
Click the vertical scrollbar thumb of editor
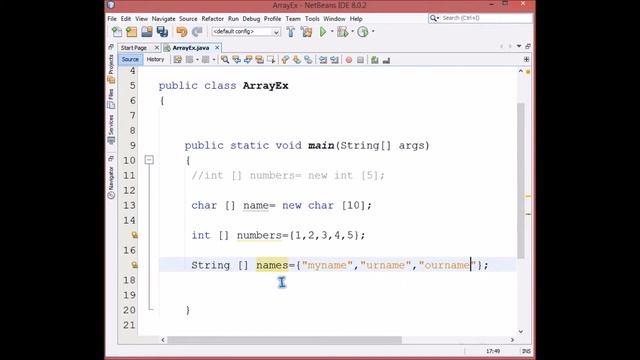[x=521, y=180]
